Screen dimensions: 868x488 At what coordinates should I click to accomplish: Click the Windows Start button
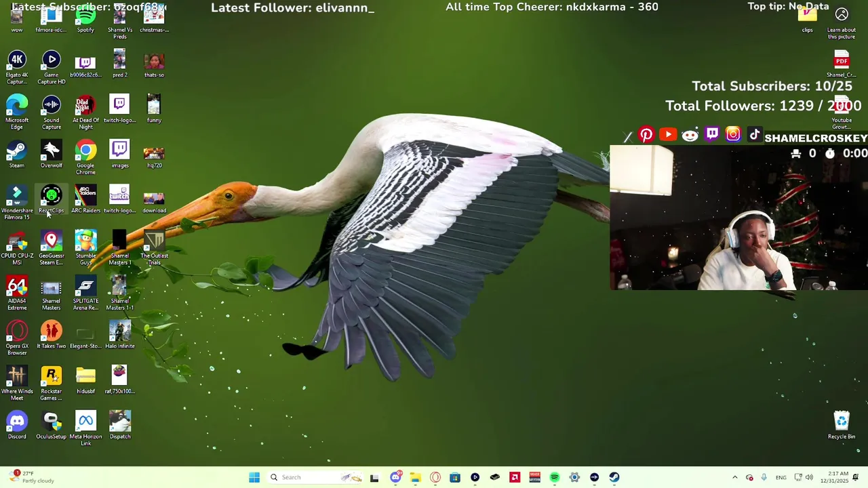(254, 477)
